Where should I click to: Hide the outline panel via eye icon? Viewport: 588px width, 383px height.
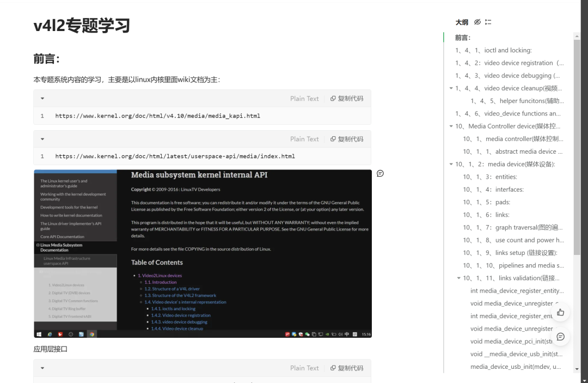477,22
